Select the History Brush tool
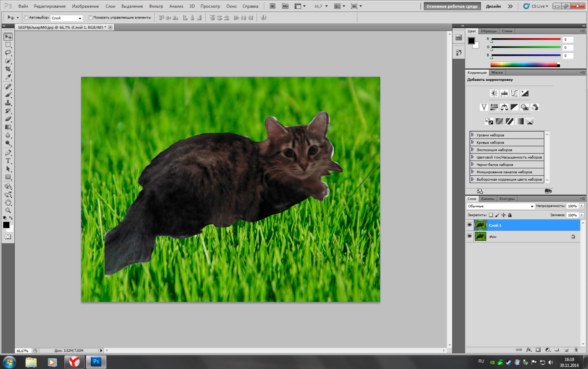The height and width of the screenshot is (369, 588). [8, 111]
